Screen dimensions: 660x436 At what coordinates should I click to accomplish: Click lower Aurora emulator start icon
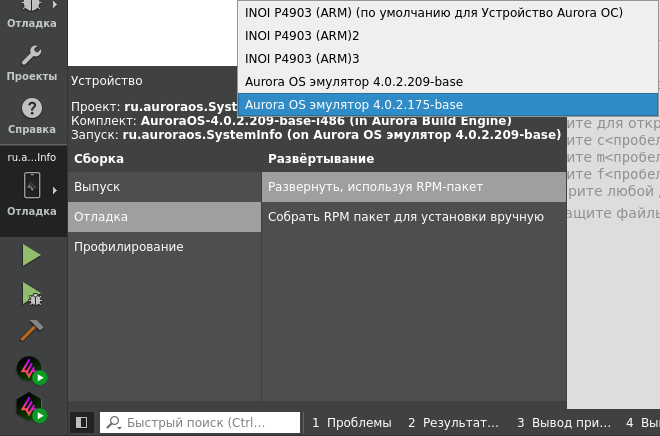click(32, 407)
